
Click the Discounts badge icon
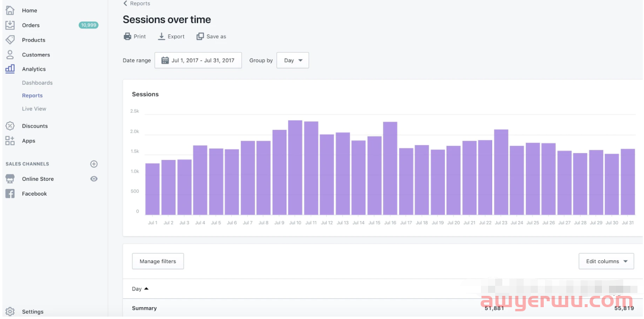point(10,126)
